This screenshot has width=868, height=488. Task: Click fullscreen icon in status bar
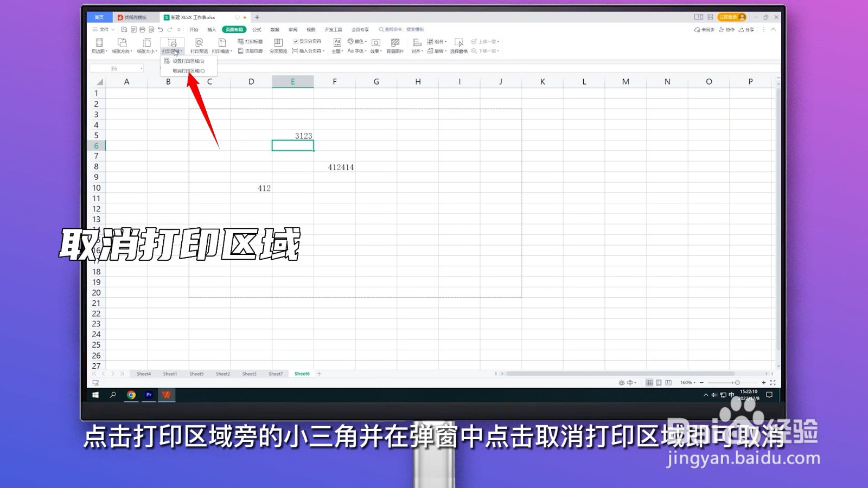773,382
